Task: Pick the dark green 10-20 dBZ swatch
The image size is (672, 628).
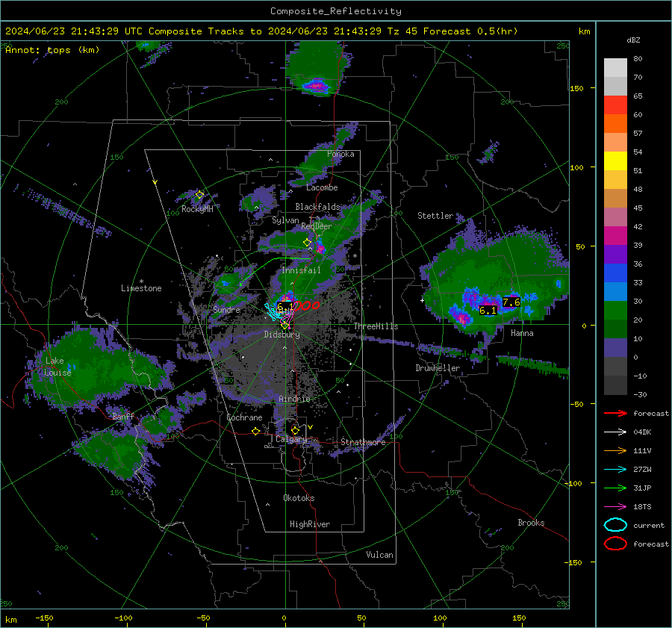Action: tap(615, 329)
